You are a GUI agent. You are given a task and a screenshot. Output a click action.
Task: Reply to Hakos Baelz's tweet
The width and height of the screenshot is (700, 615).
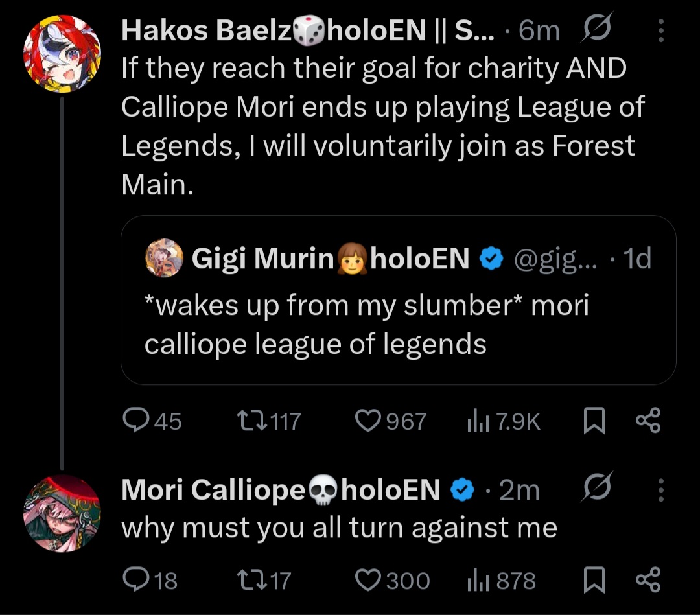[135, 422]
